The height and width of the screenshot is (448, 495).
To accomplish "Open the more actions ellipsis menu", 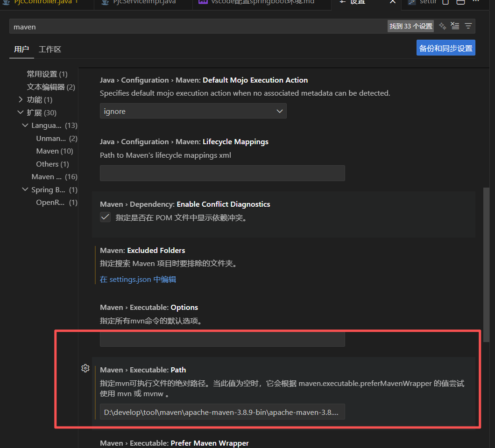I will [x=476, y=2].
